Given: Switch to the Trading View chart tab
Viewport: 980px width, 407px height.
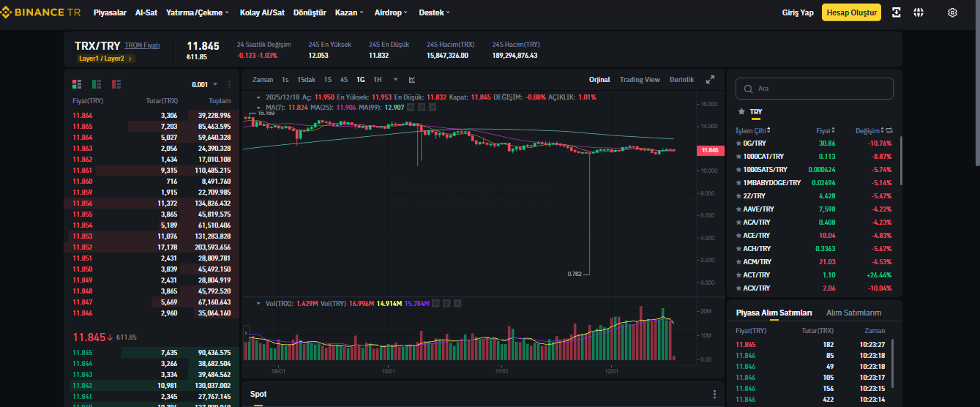Looking at the screenshot, I should click(640, 79).
